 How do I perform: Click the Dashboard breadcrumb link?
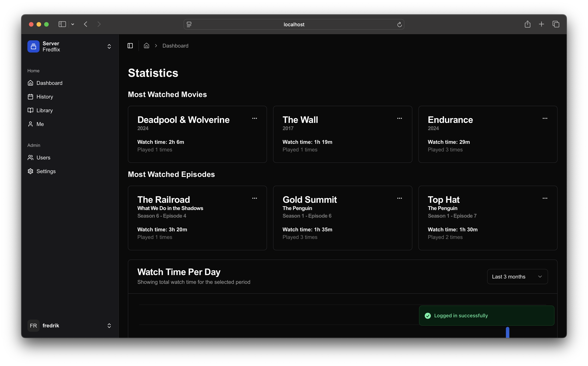(x=175, y=46)
